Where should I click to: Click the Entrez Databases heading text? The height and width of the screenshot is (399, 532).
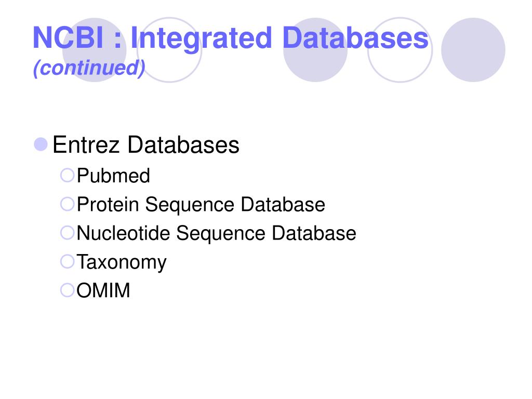tap(146, 145)
